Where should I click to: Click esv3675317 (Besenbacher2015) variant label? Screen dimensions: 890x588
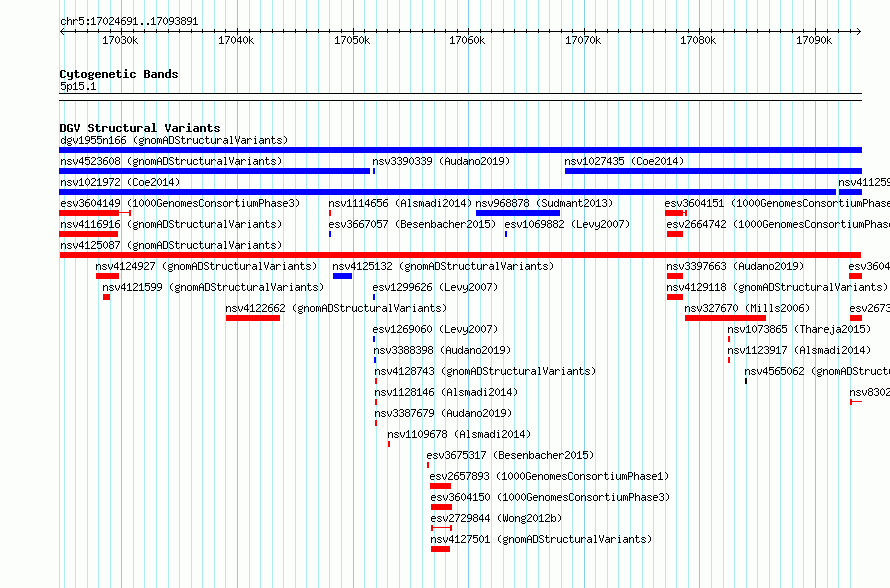510,455
